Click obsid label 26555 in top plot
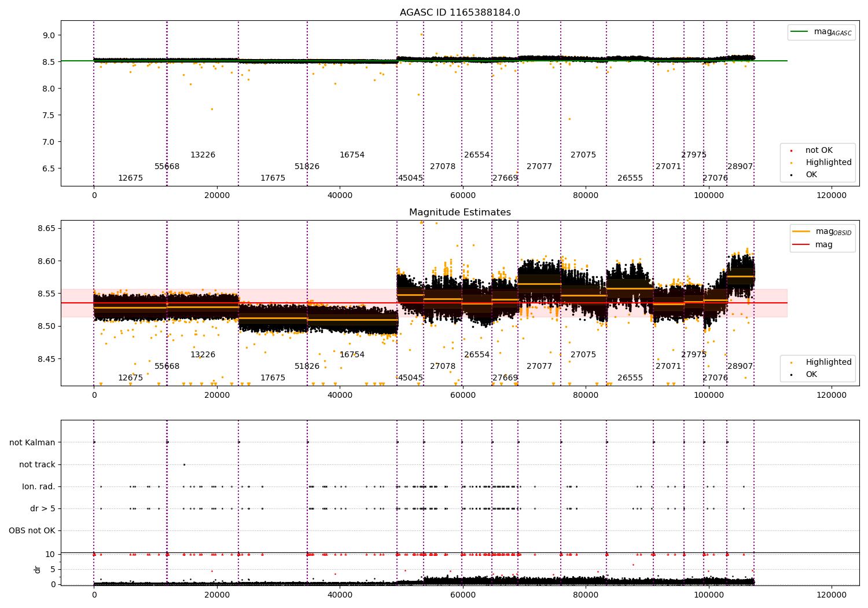 [x=630, y=178]
